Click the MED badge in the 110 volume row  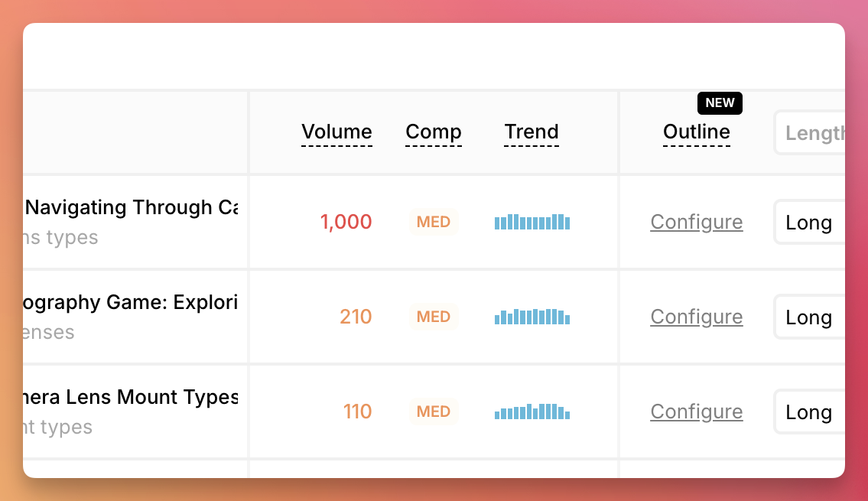(x=434, y=412)
